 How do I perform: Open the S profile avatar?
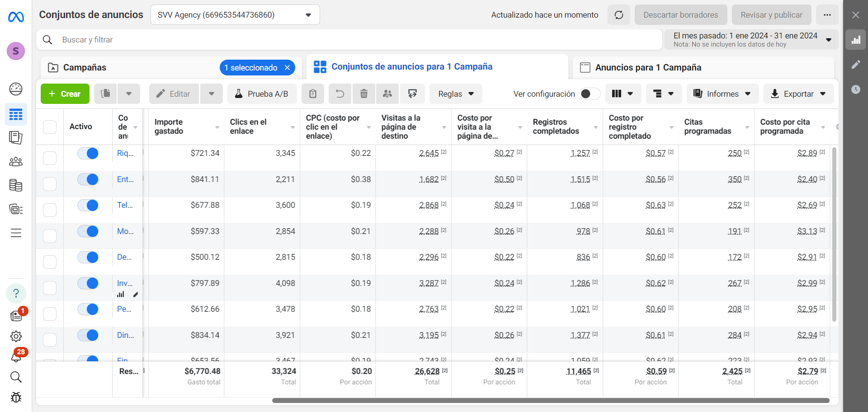click(16, 51)
